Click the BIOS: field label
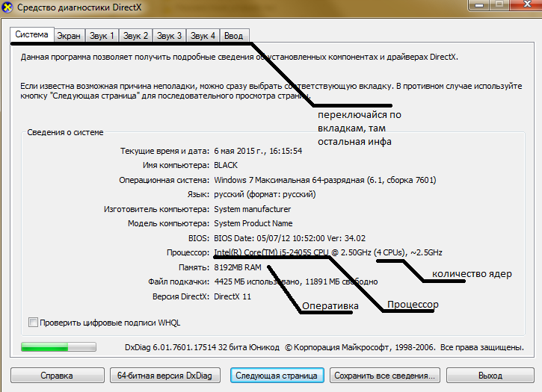The height and width of the screenshot is (392, 542). (198, 238)
